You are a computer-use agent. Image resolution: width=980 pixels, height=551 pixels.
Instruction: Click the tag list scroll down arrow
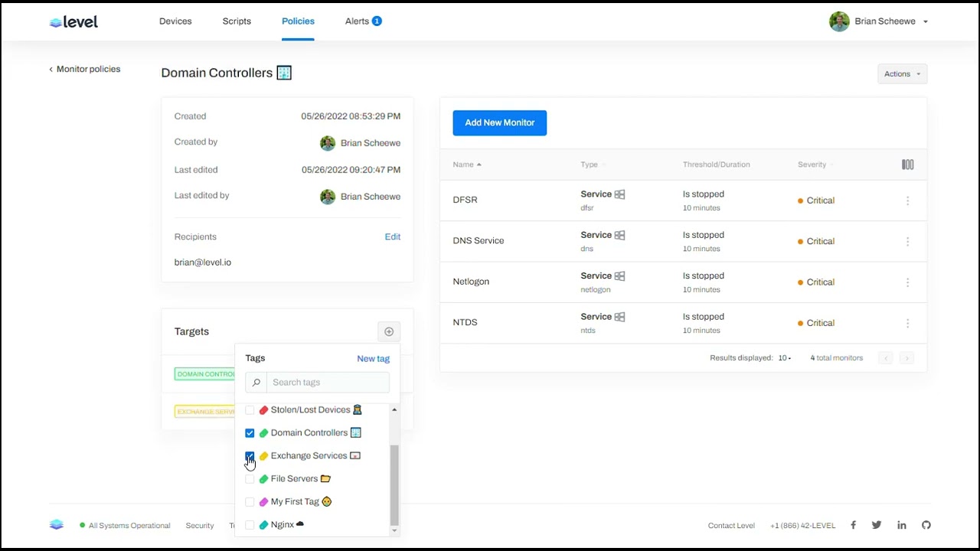pos(394,530)
